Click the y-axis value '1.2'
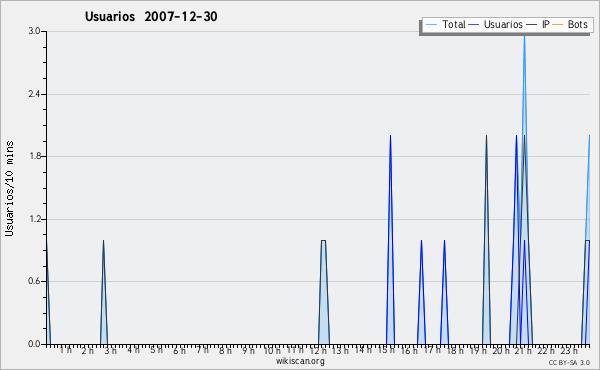Viewport: 600px width, 370px height. point(34,219)
